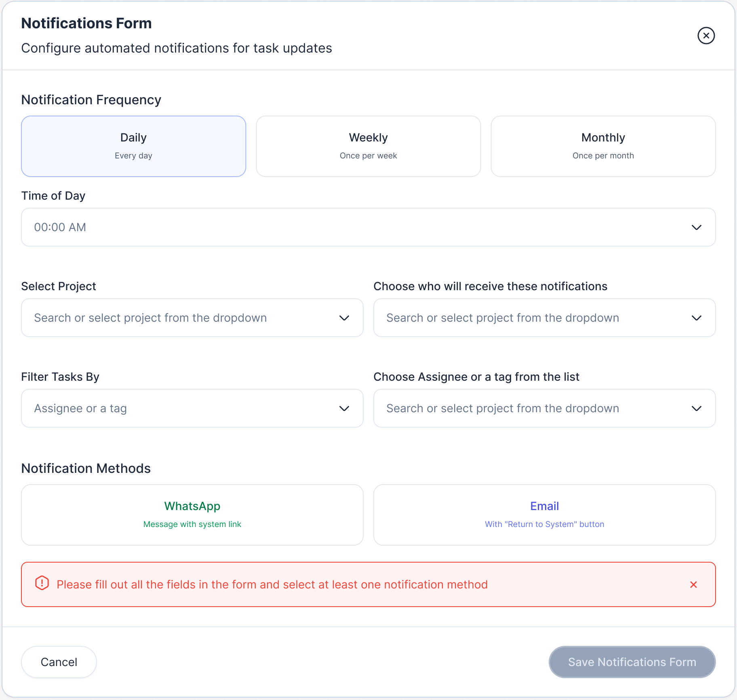The height and width of the screenshot is (700, 737).
Task: Click Save Notifications Form button
Action: coord(632,662)
